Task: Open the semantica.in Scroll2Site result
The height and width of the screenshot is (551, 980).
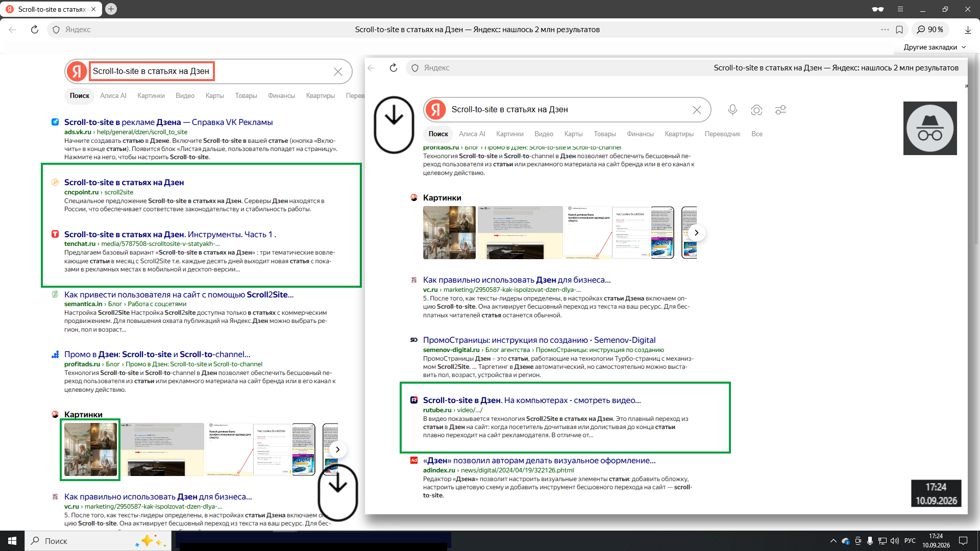Action: (x=179, y=294)
